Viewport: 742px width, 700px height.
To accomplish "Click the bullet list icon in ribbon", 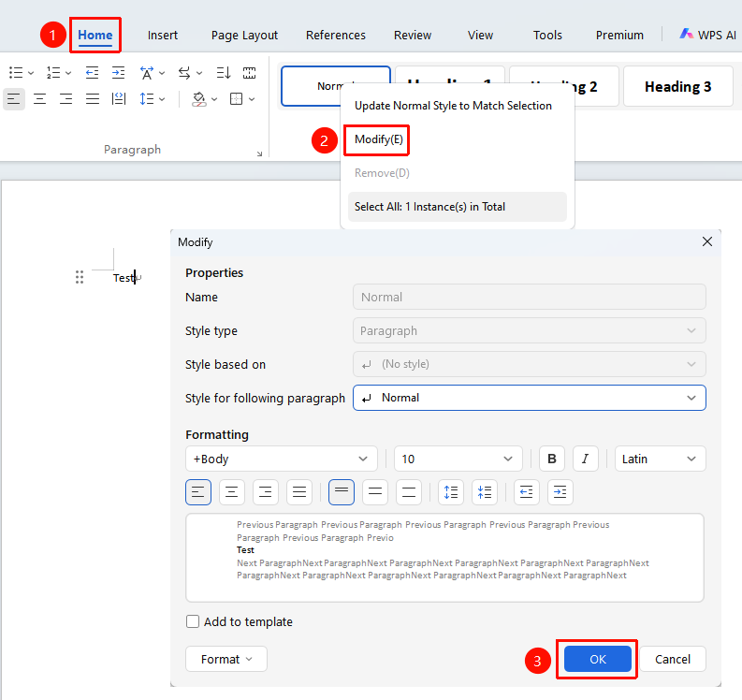I will (x=16, y=73).
